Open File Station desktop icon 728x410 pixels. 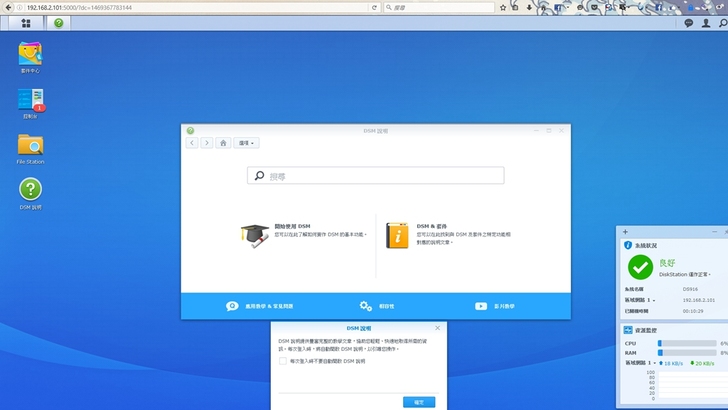point(30,149)
